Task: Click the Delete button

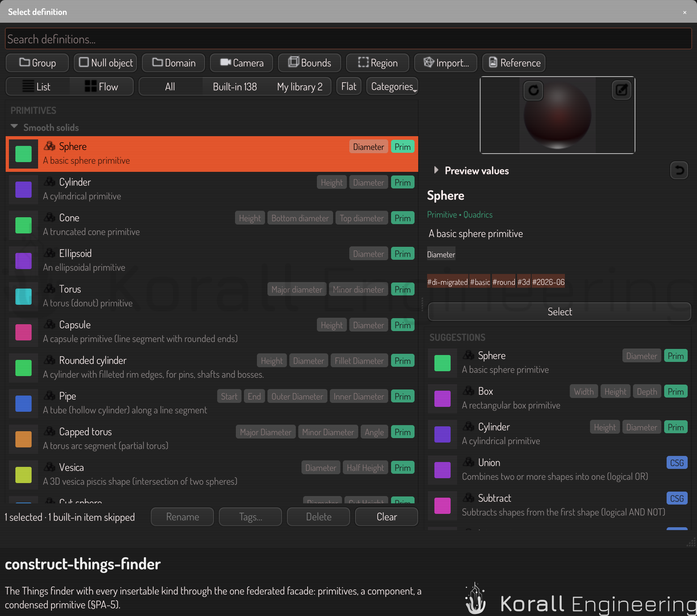Action: 319,517
